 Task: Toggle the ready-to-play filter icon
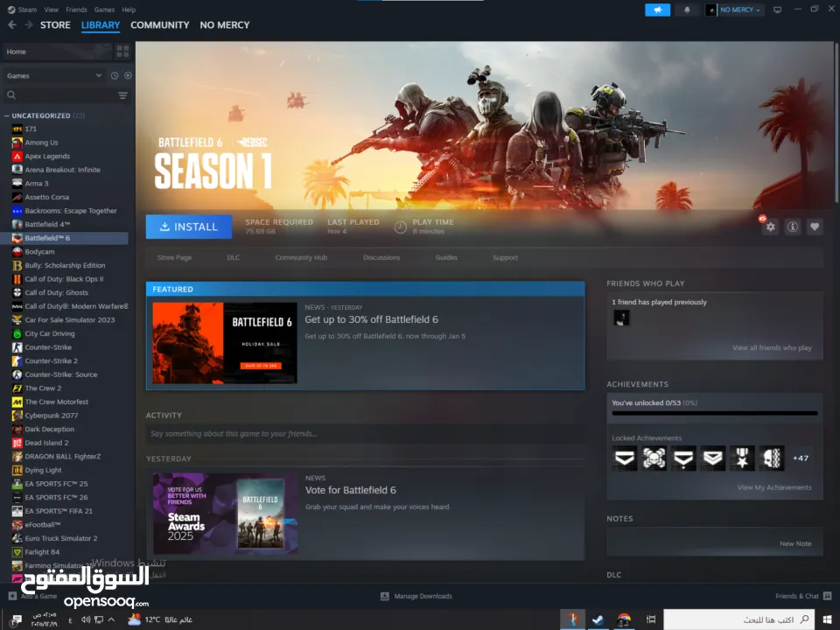128,76
